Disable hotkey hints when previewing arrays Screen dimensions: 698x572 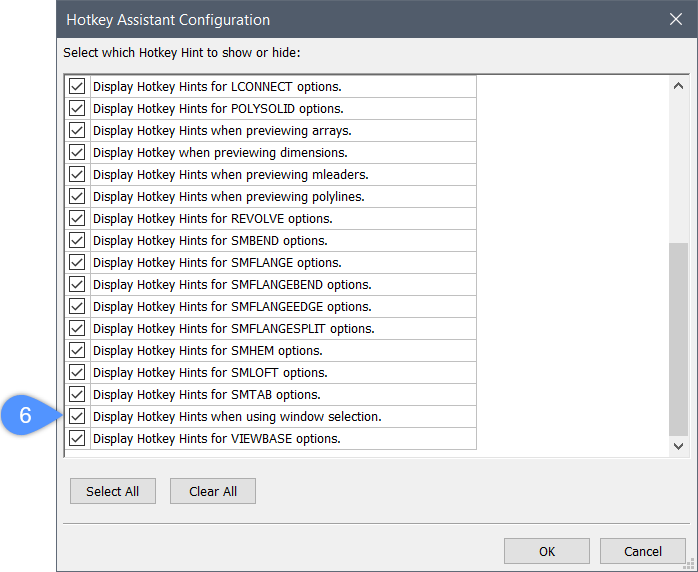pyautogui.click(x=77, y=131)
